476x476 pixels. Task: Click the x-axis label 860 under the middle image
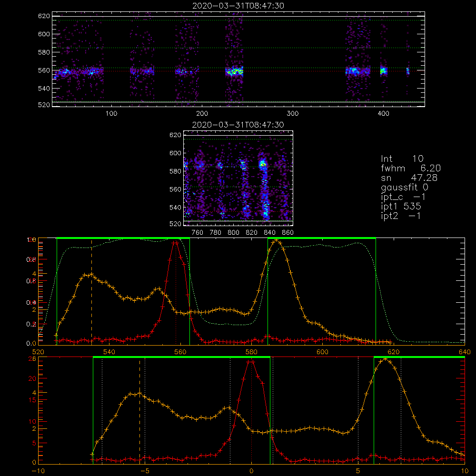288,233
